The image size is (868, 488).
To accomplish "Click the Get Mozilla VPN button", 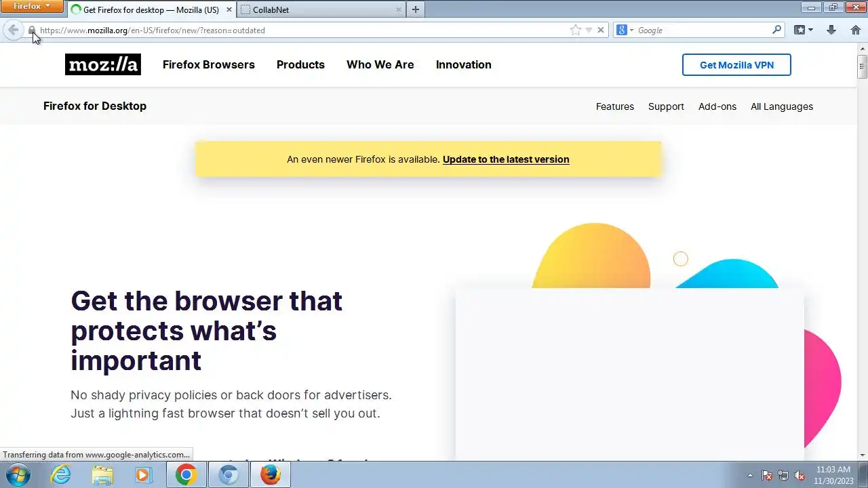I will click(736, 65).
